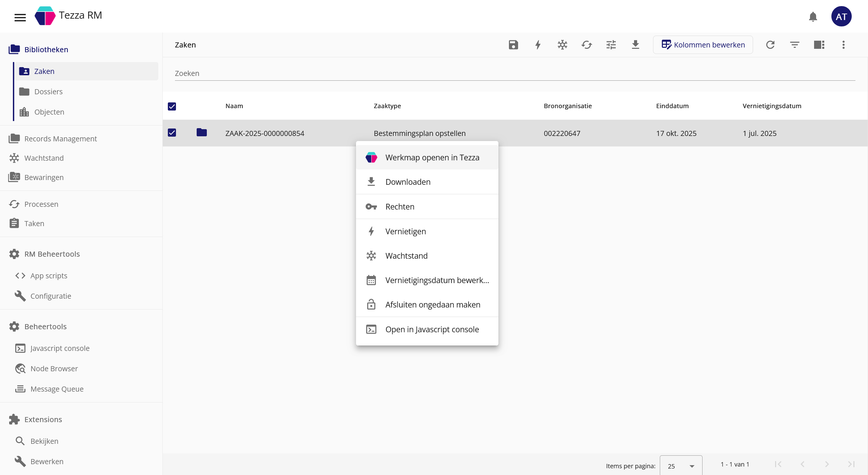Uncheck the ZAAK-2025-0000000854 row checkbox
The width and height of the screenshot is (868, 475).
(x=172, y=133)
